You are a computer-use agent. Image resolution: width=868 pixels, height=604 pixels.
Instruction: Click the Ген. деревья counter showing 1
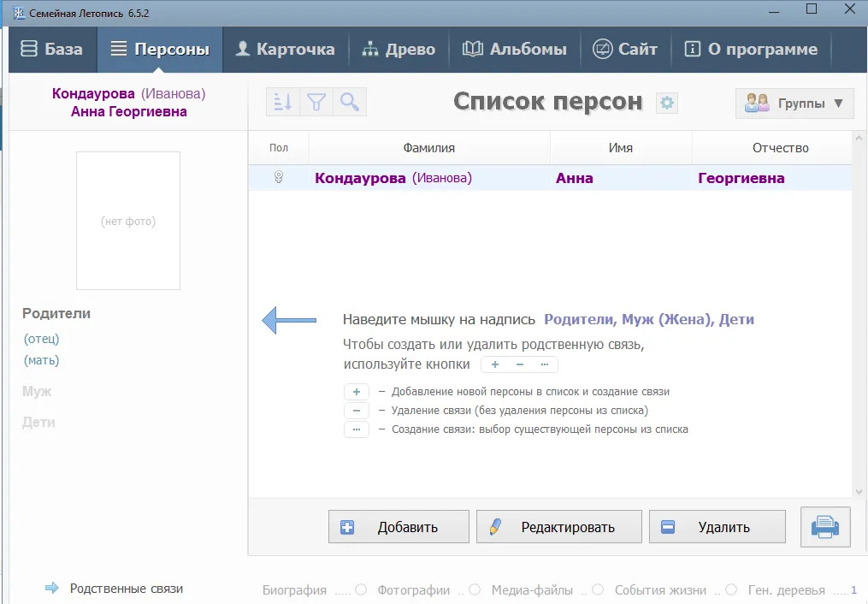(853, 589)
